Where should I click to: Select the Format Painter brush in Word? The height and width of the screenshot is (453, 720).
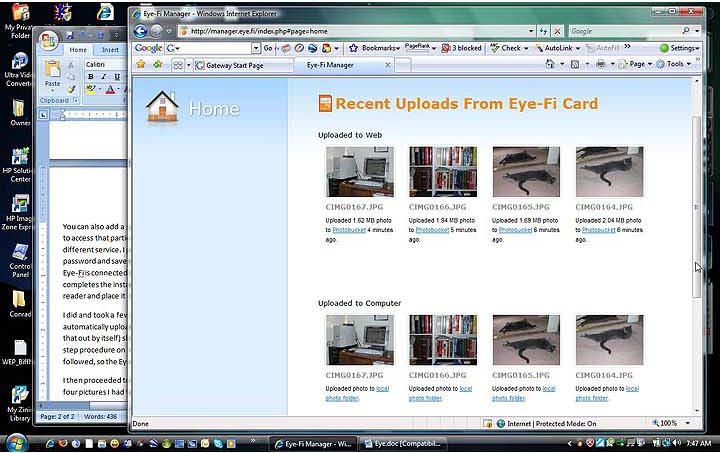tap(71, 89)
